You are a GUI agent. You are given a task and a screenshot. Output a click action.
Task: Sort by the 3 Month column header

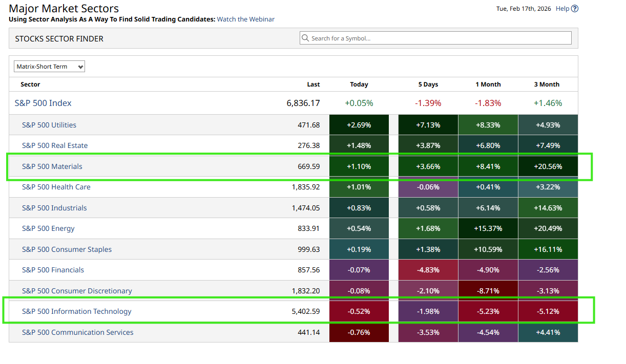(x=548, y=84)
